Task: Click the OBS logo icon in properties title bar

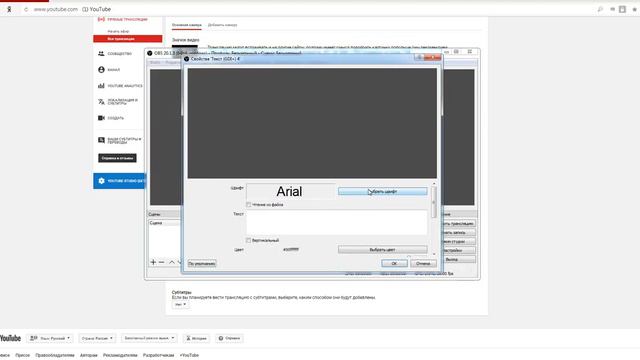Action: tap(187, 59)
